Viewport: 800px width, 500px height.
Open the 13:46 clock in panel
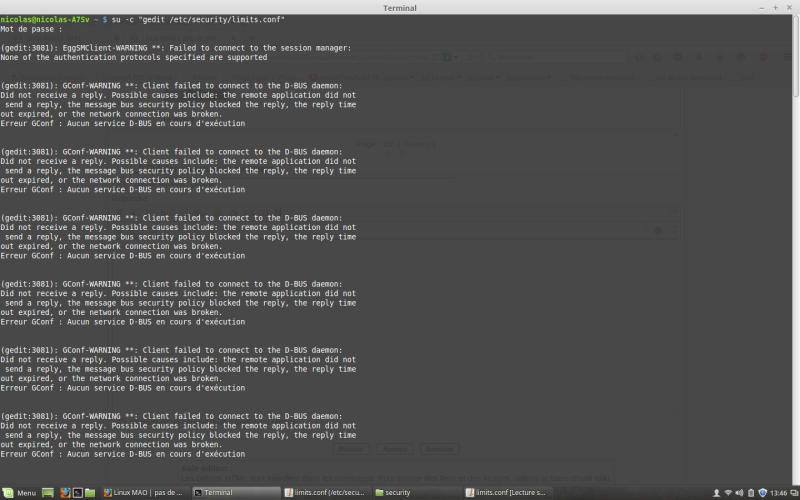[778, 493]
